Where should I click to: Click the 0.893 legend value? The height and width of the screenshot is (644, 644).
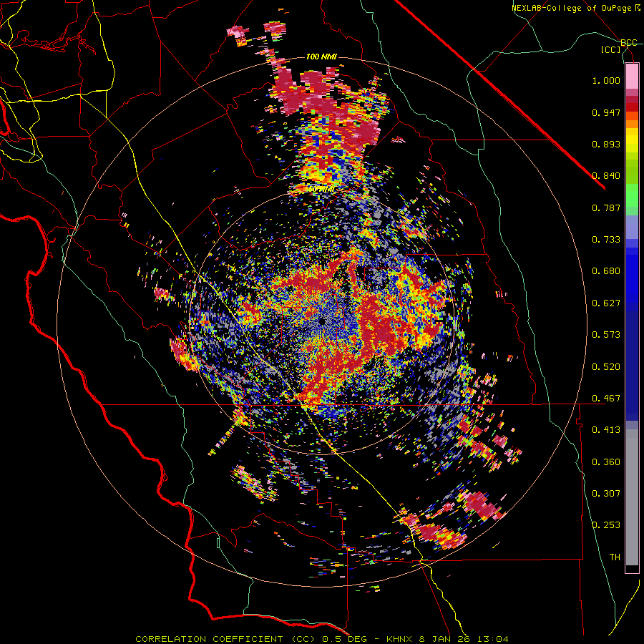pyautogui.click(x=606, y=144)
